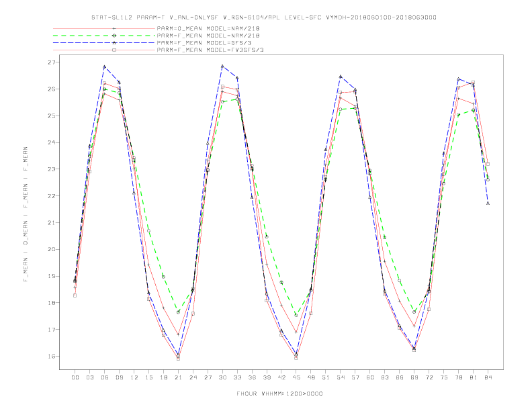Click x-axis forecast hour label 09
The height and width of the screenshot is (411, 532).
pos(119,377)
